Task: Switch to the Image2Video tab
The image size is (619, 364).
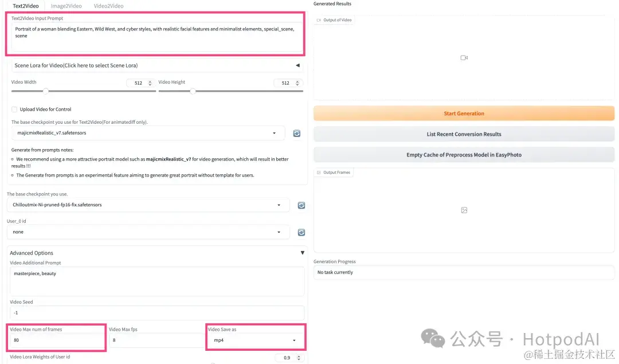Action: 66,6
